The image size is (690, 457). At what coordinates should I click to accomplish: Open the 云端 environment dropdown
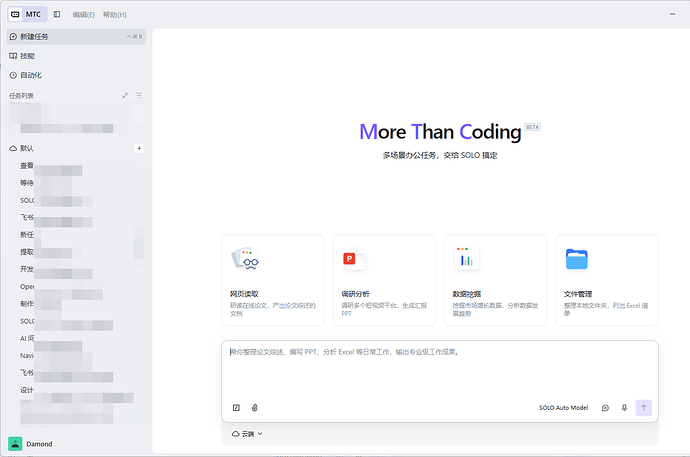tap(247, 434)
